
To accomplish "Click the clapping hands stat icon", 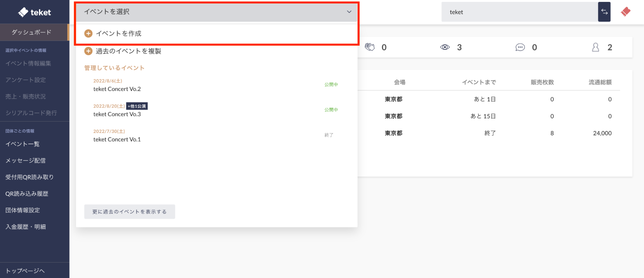I will [370, 47].
